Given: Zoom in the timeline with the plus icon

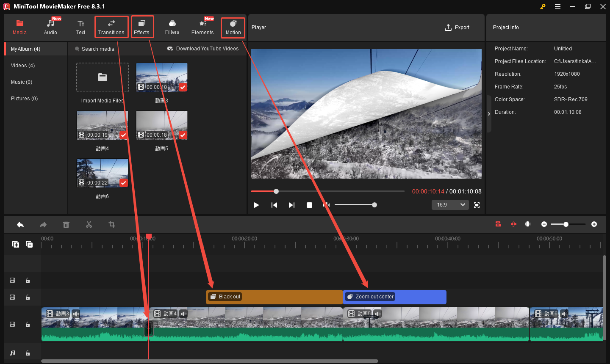Looking at the screenshot, I should [x=594, y=224].
